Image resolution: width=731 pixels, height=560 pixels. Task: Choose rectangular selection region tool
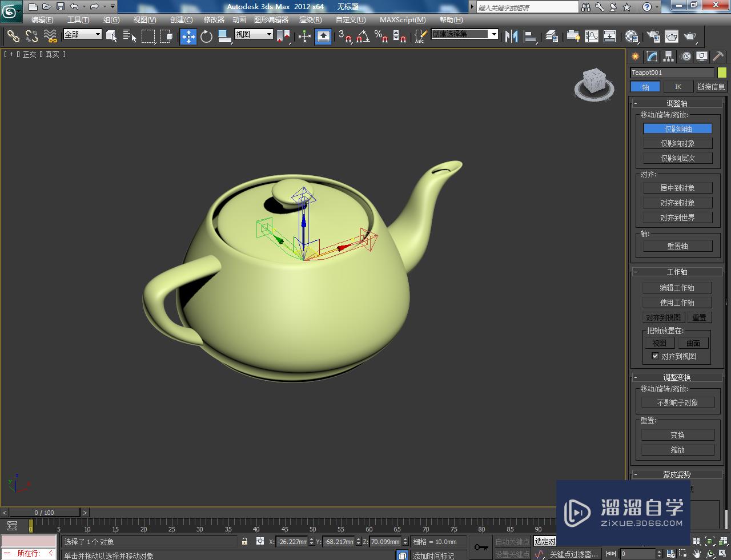[x=148, y=36]
